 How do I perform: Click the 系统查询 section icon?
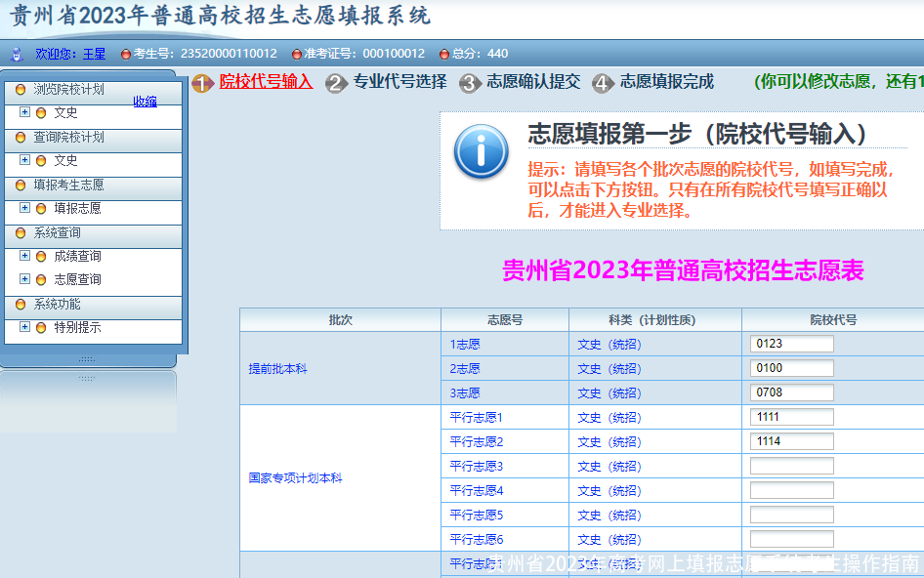(20, 234)
